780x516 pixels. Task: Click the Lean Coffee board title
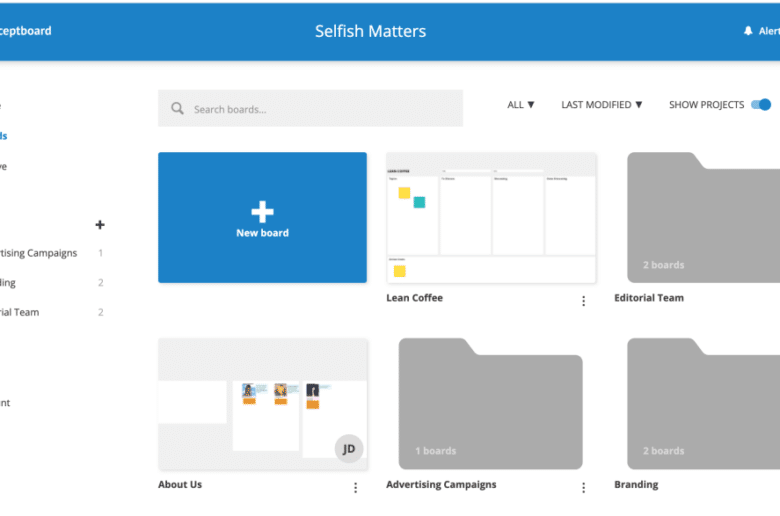click(414, 298)
